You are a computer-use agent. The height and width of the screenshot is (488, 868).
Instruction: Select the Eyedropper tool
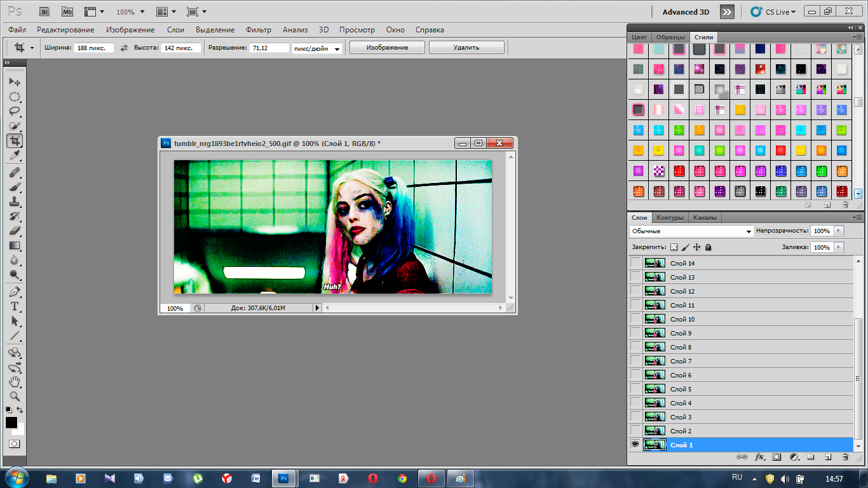15,156
